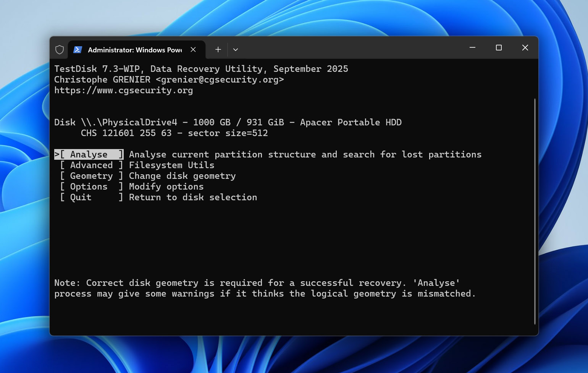Click 'Modify options' description text
The image size is (588, 373).
166,186
